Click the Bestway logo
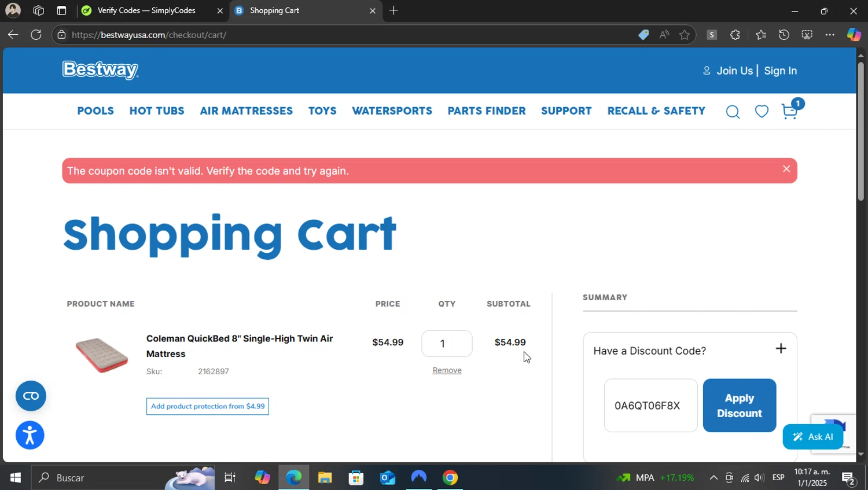 (100, 70)
